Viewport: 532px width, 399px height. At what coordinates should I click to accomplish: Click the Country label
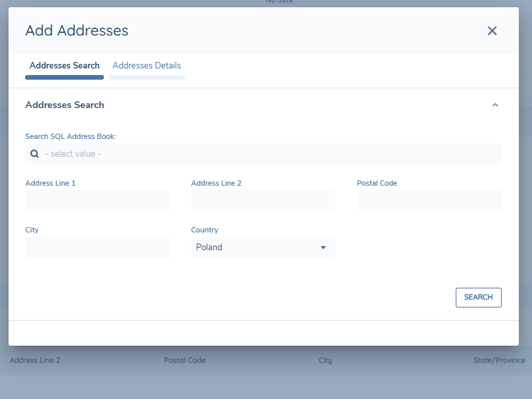(205, 230)
